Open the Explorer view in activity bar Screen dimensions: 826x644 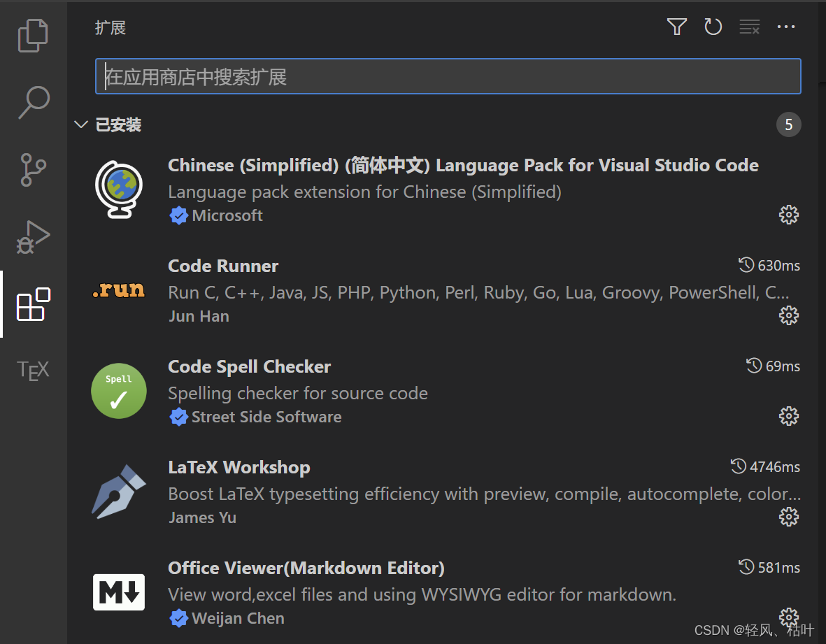tap(33, 35)
